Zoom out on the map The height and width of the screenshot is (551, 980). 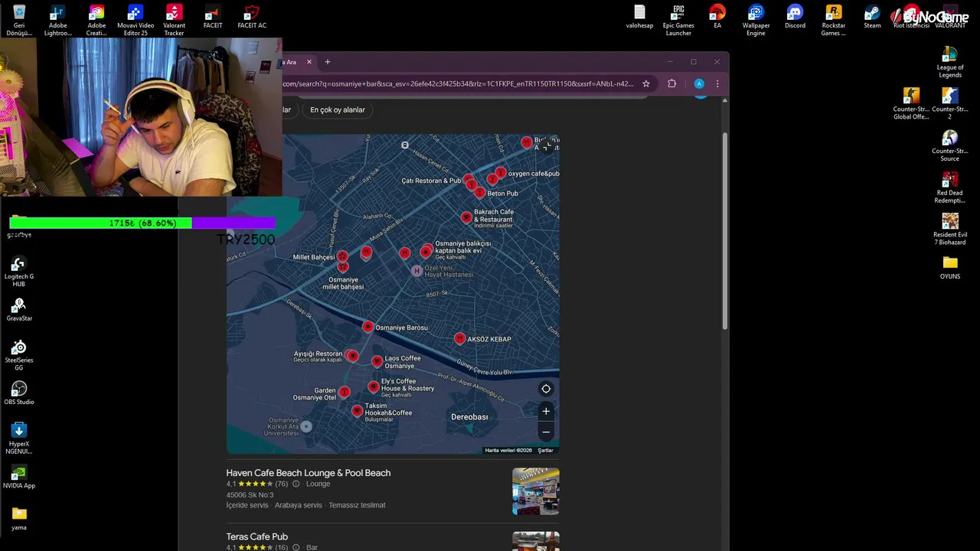pos(546,432)
